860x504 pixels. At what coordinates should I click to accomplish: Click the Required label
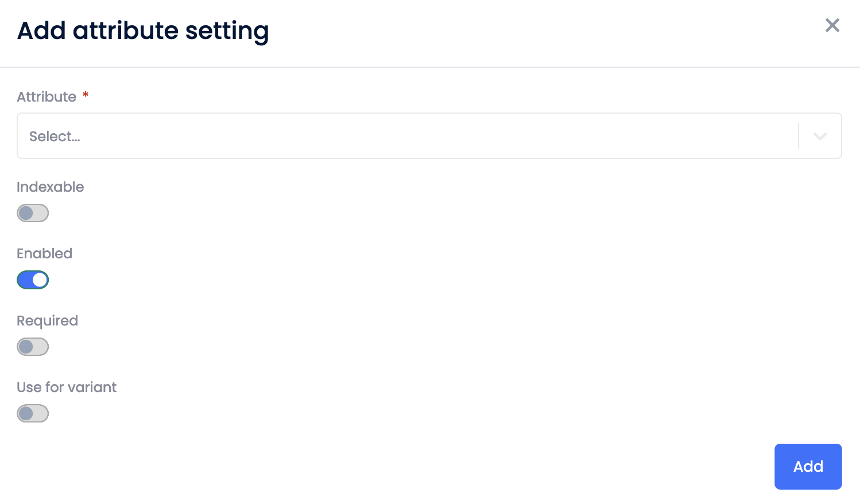[47, 320]
